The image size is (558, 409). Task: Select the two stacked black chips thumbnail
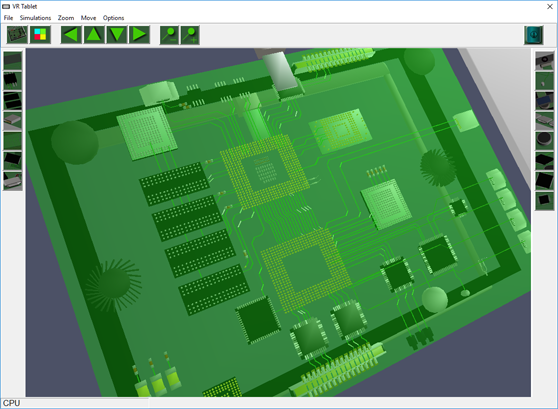13,101
